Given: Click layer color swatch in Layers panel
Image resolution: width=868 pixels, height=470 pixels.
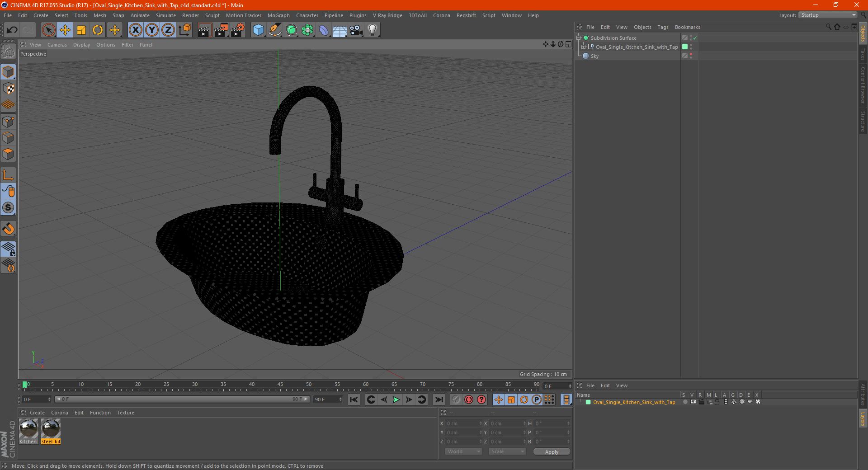Looking at the screenshot, I should coord(588,402).
